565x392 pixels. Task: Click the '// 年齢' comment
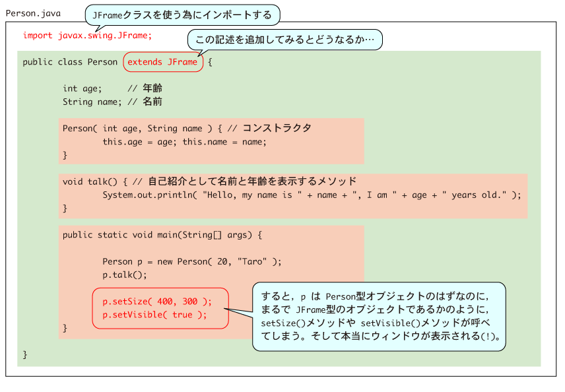[145, 88]
